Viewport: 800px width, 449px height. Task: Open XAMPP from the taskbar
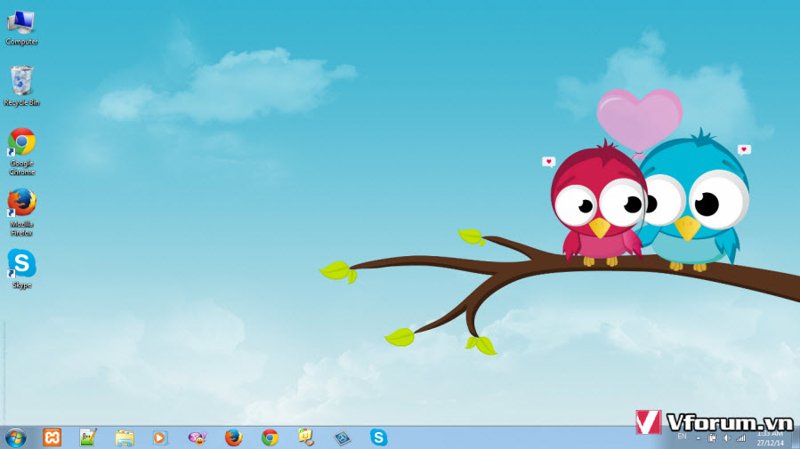point(52,438)
